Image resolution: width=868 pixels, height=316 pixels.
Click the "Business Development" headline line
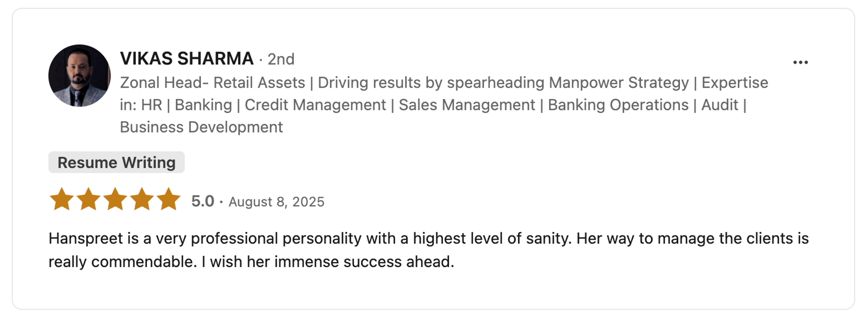click(201, 127)
